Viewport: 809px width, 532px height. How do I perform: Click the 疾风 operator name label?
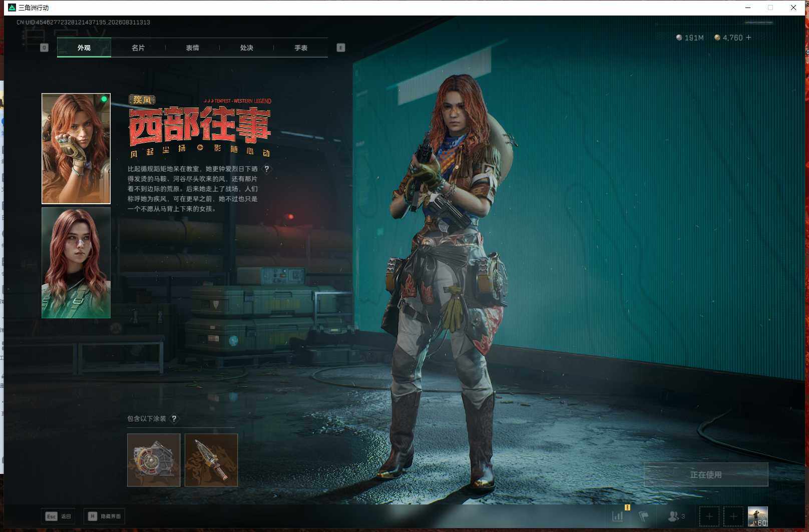coord(142,100)
